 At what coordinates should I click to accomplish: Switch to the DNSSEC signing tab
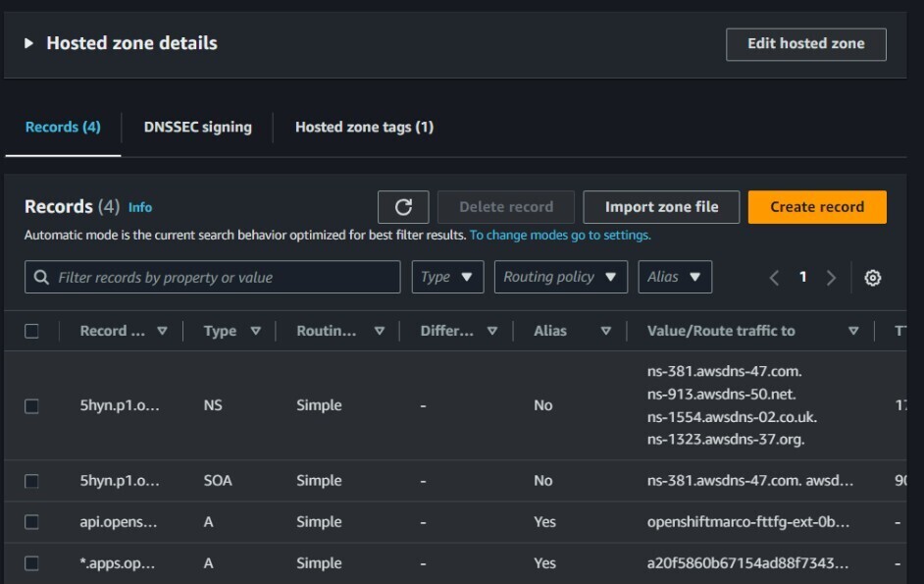[x=197, y=127]
